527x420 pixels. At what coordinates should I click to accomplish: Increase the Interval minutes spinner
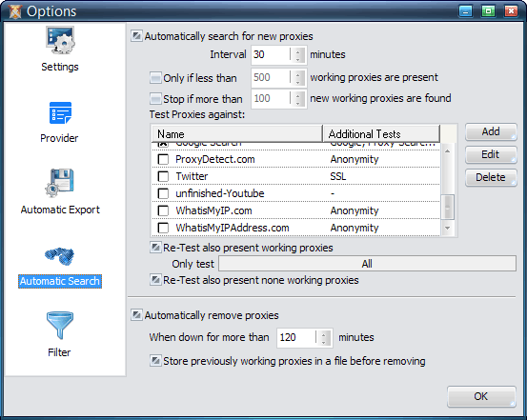(297, 51)
